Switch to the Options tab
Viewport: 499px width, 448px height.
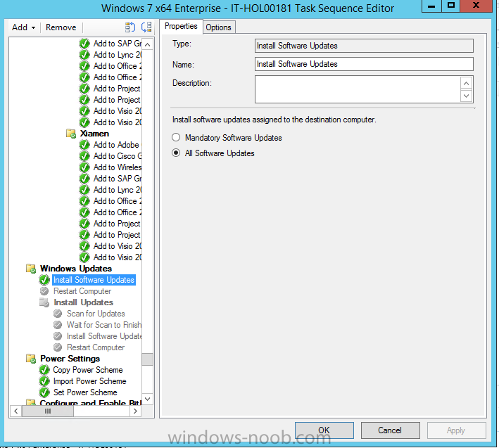tap(218, 27)
